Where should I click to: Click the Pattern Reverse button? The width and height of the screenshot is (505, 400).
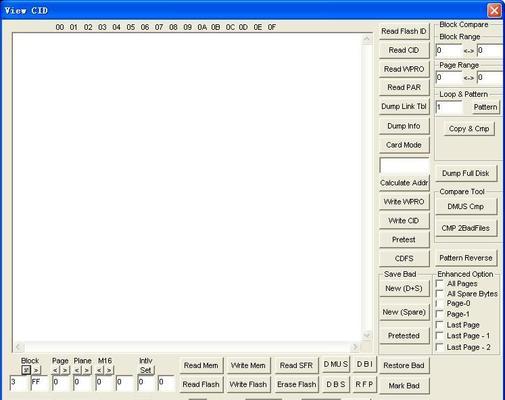466,258
